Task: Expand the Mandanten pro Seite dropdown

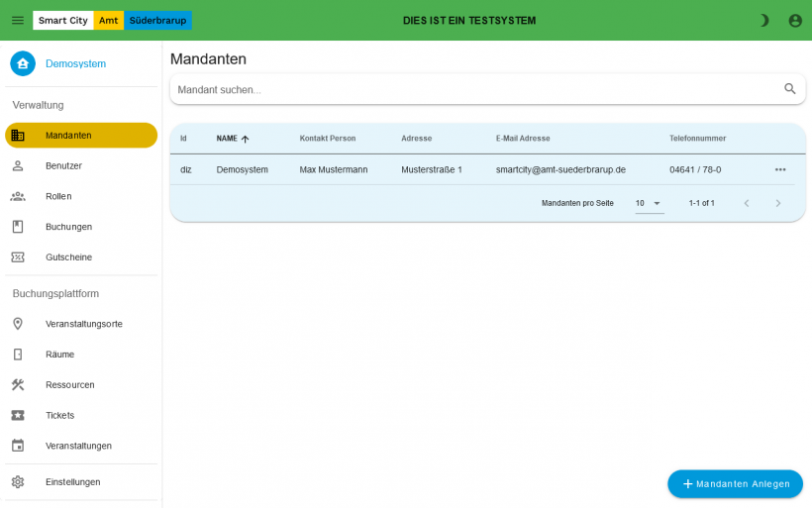Action: point(649,203)
